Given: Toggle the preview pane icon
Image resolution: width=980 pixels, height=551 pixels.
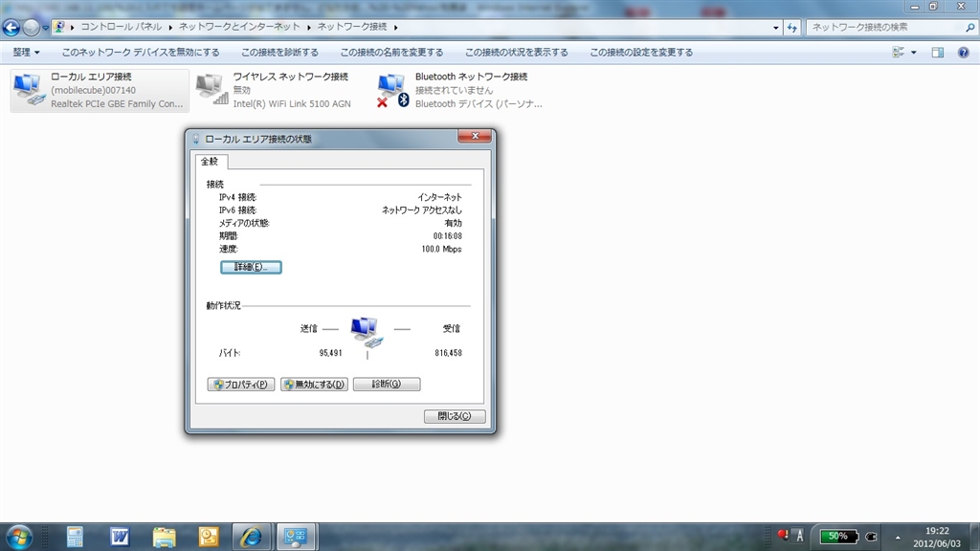Looking at the screenshot, I should pyautogui.click(x=938, y=53).
